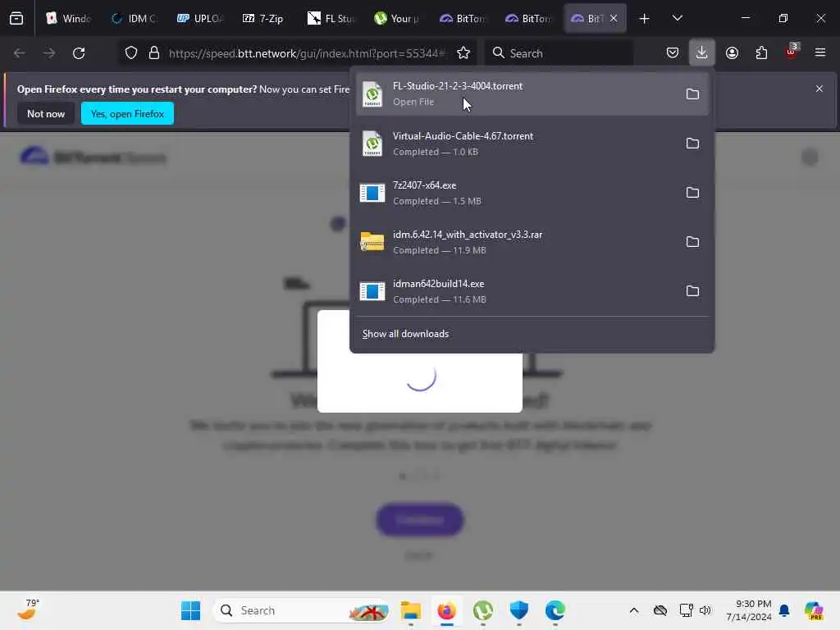This screenshot has height=630, width=840.
Task: Click the toolbar Search box
Action: point(559,53)
